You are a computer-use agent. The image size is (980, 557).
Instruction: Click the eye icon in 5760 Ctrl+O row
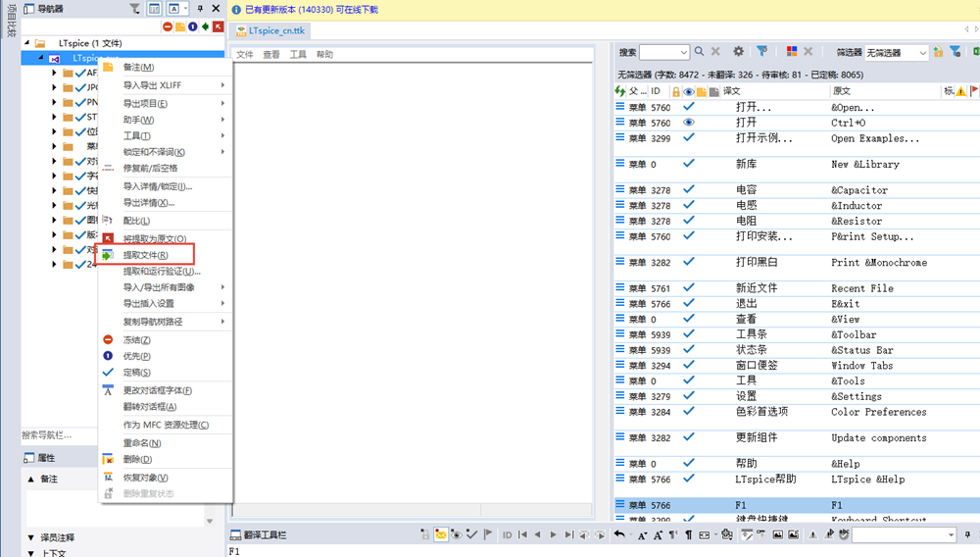(689, 123)
